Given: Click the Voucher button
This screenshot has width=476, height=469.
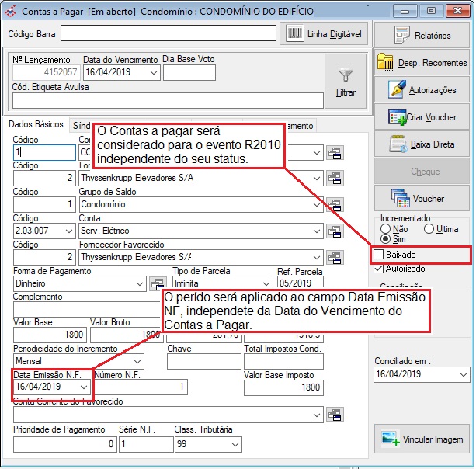Looking at the screenshot, I should 422,199.
